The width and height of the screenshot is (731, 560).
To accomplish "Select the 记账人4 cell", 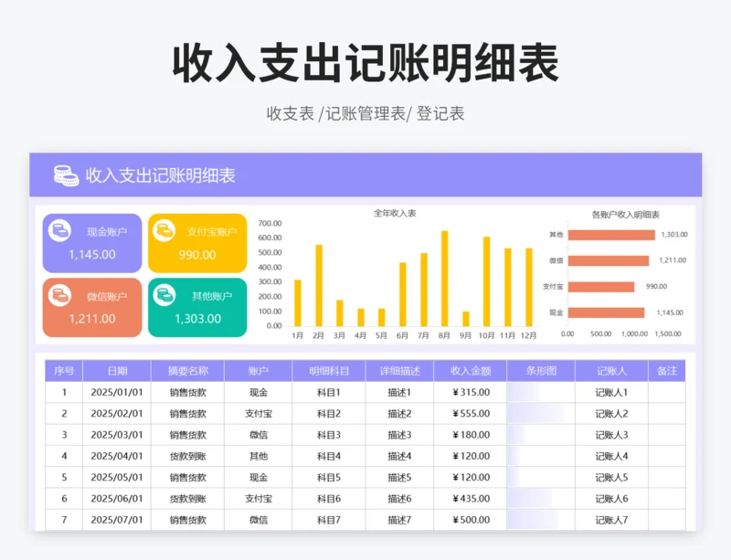I will (x=611, y=456).
